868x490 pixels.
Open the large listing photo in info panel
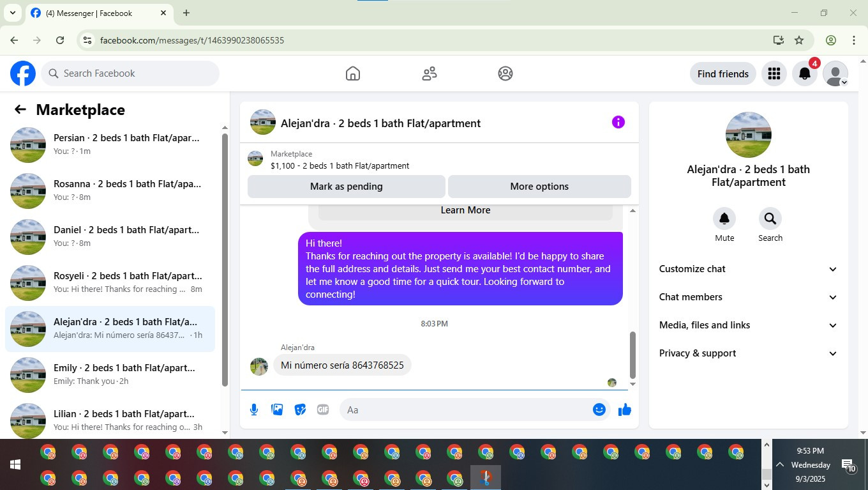click(x=749, y=135)
